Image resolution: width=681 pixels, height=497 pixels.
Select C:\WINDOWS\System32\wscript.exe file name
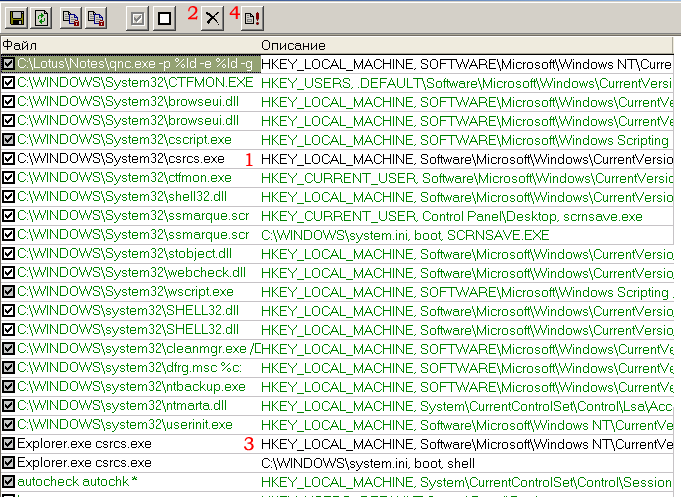point(125,292)
